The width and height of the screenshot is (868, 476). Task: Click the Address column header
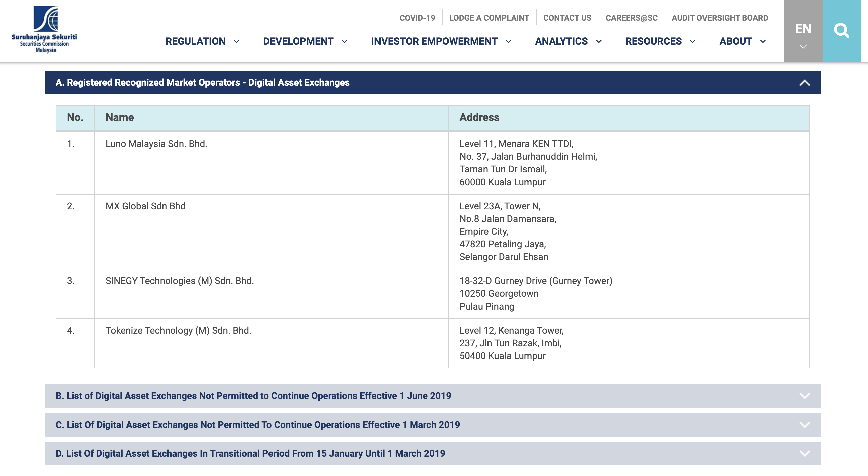point(629,118)
